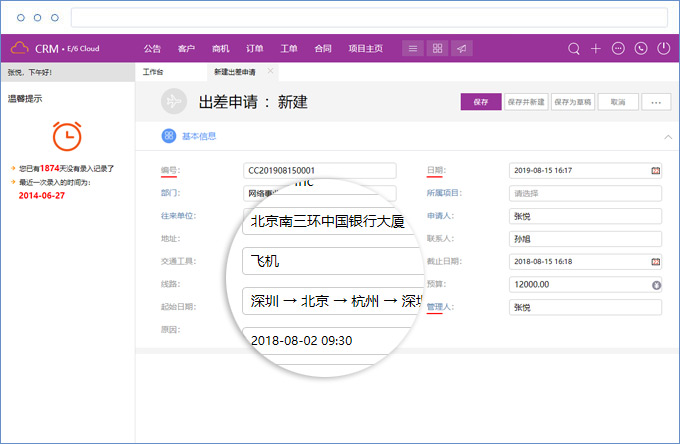
Task: Click the plus icon in purple header
Action: click(x=596, y=48)
